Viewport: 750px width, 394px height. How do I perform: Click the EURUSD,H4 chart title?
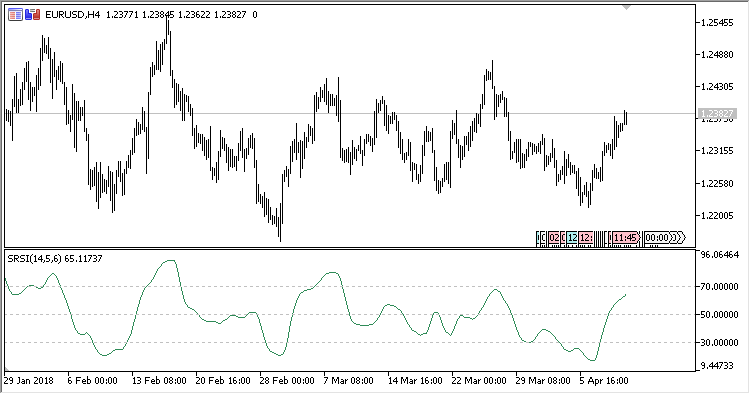coord(73,15)
